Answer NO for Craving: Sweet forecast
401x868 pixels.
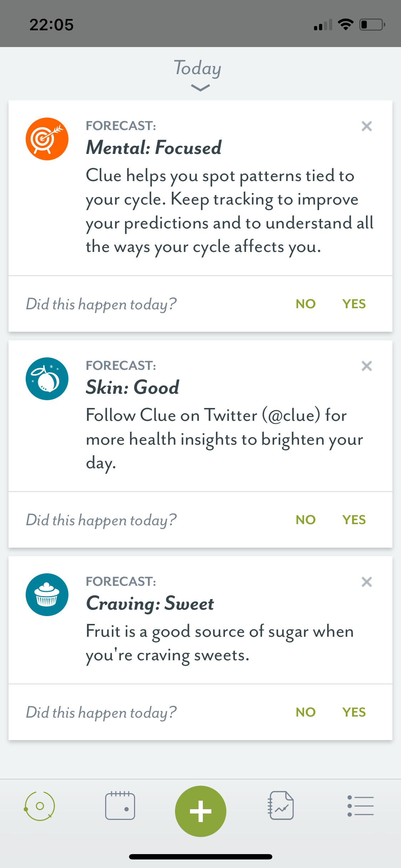(305, 712)
